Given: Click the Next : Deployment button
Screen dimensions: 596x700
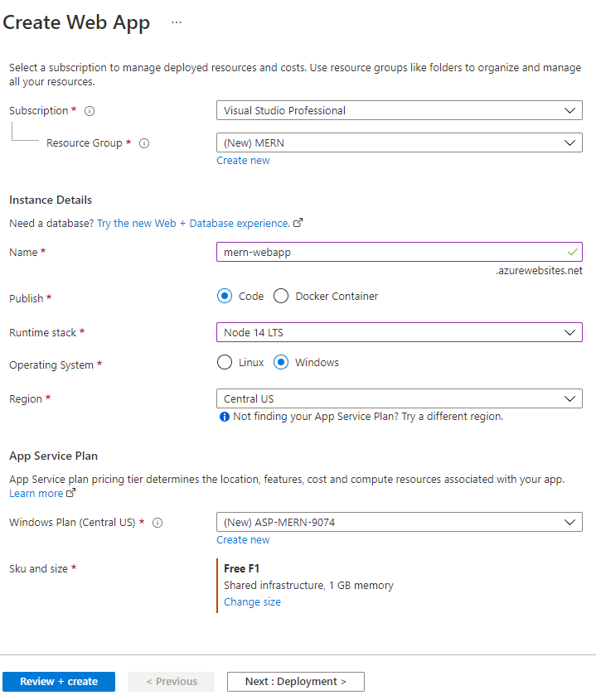Looking at the screenshot, I should pyautogui.click(x=295, y=681).
